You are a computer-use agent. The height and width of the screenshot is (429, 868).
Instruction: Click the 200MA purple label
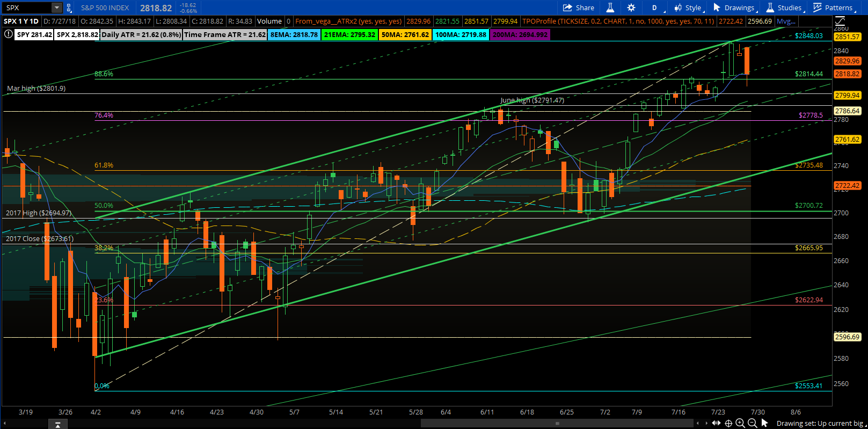point(520,34)
